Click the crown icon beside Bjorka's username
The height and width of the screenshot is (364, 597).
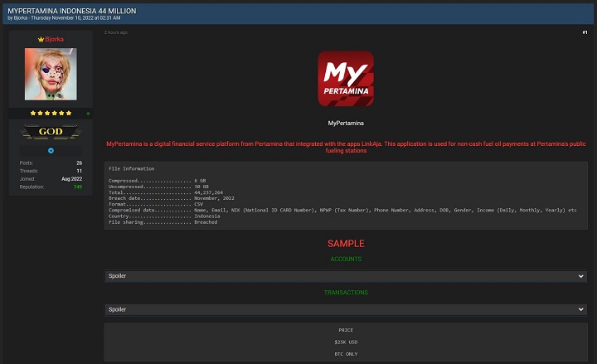click(x=41, y=39)
